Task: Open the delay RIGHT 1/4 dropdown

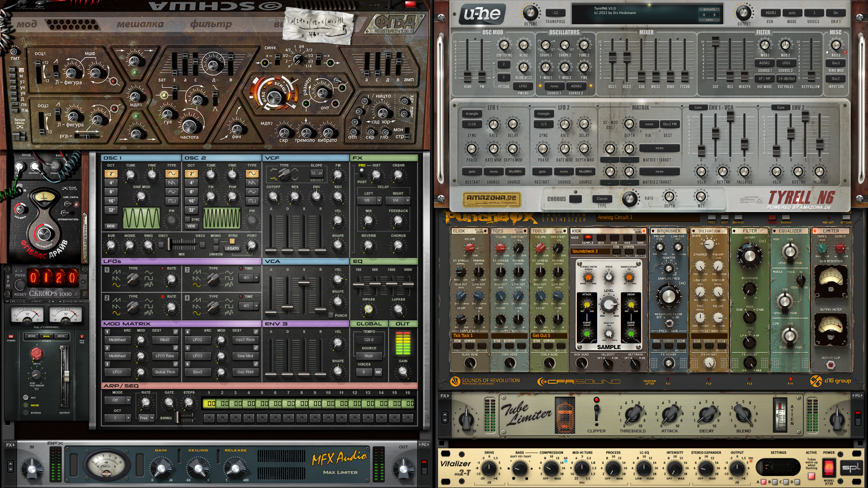Action: (x=398, y=200)
